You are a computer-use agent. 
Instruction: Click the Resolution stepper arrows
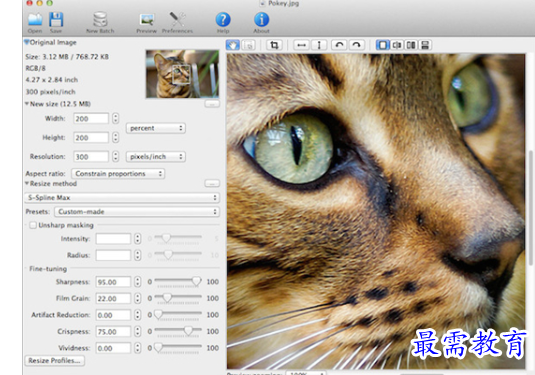click(116, 157)
